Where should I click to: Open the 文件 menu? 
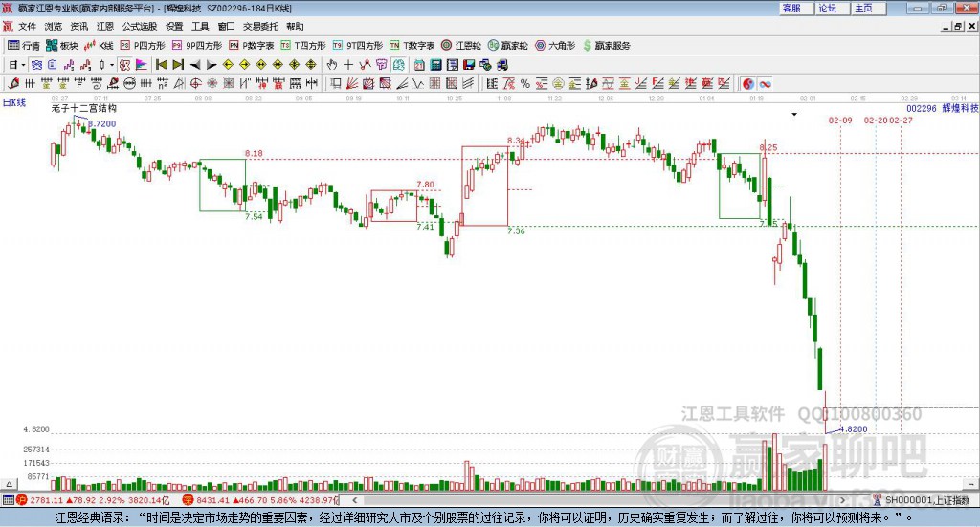tap(28, 26)
